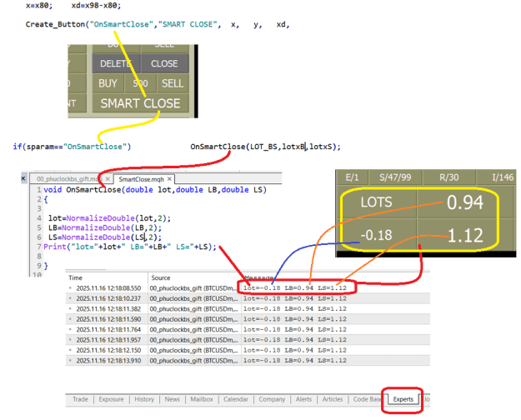
Task: Click the E/1 cell in stats panel
Action: (353, 177)
